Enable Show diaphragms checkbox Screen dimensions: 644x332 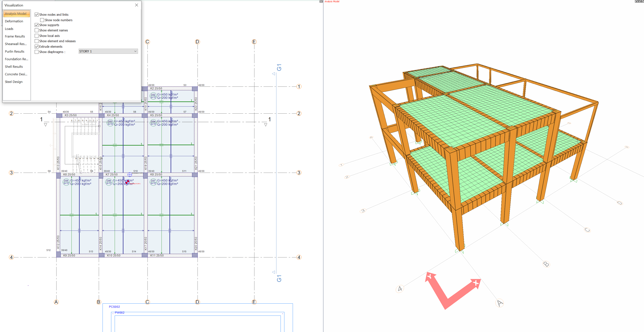point(37,52)
